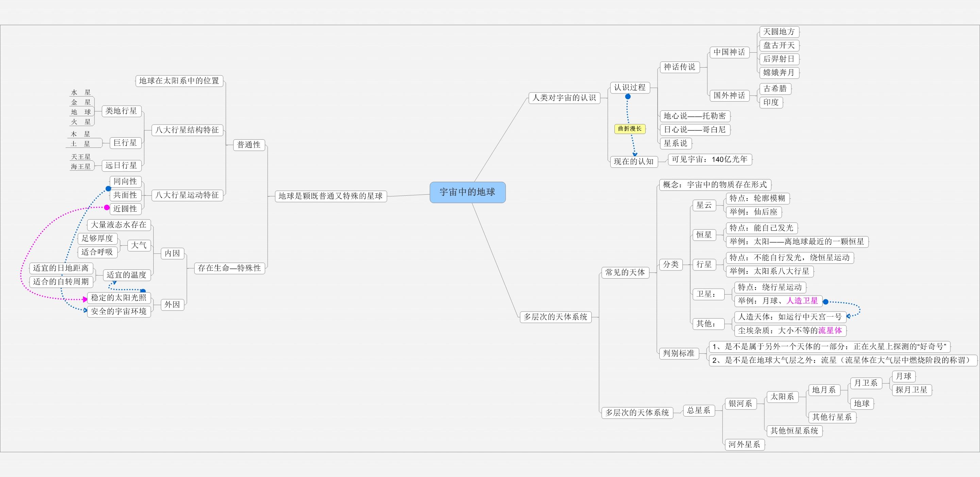Click the 中国神话 node
Image resolution: width=980 pixels, height=477 pixels.
coord(729,52)
